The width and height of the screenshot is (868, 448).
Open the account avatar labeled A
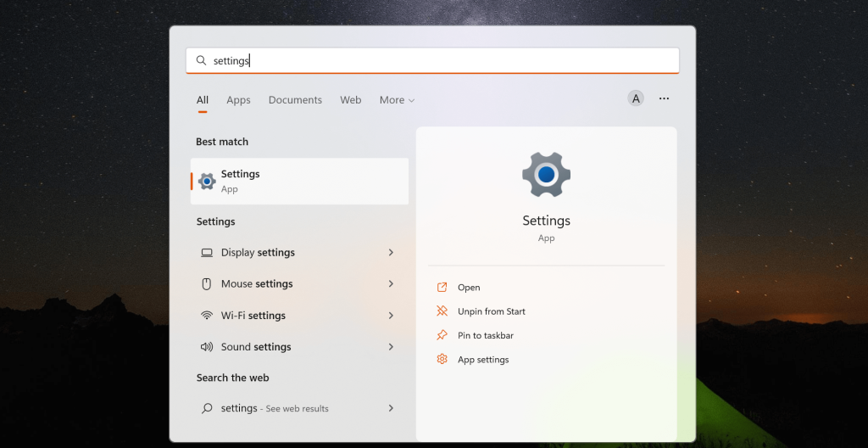pos(636,98)
